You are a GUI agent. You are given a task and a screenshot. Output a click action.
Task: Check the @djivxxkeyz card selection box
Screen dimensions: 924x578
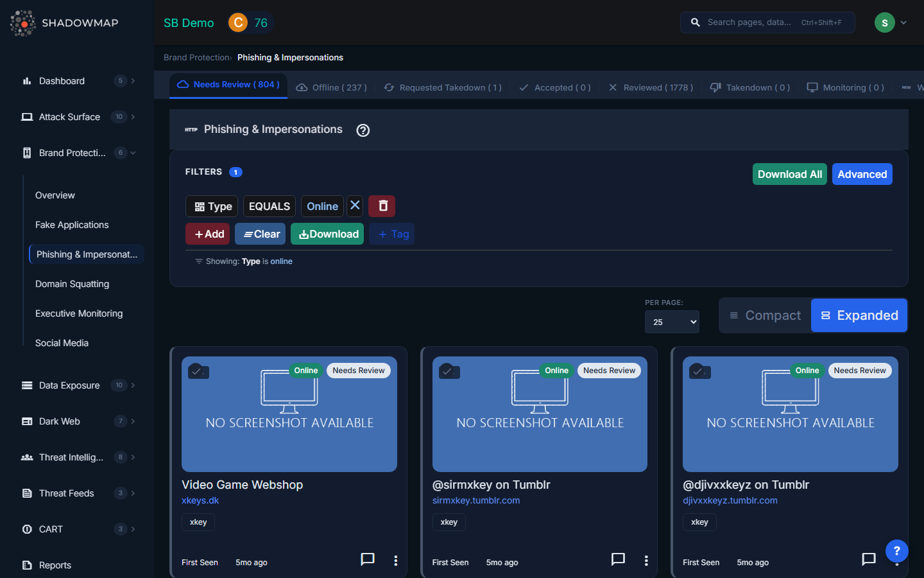[699, 371]
